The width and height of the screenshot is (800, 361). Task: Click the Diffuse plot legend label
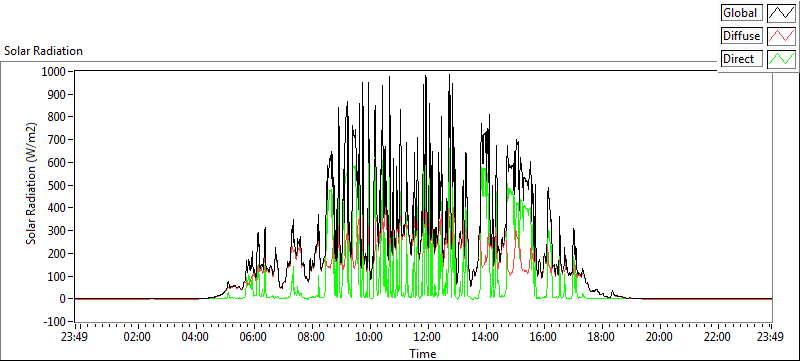click(x=742, y=36)
